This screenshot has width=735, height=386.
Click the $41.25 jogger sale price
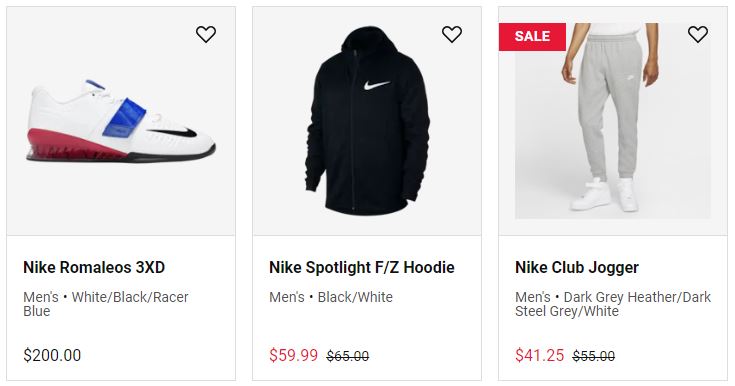(540, 355)
